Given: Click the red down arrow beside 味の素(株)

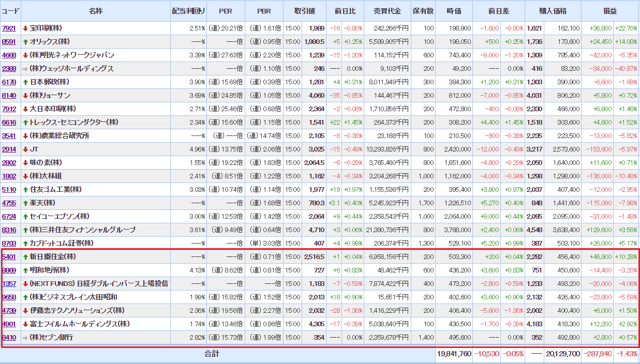Looking at the screenshot, I should pyautogui.click(x=25, y=163).
